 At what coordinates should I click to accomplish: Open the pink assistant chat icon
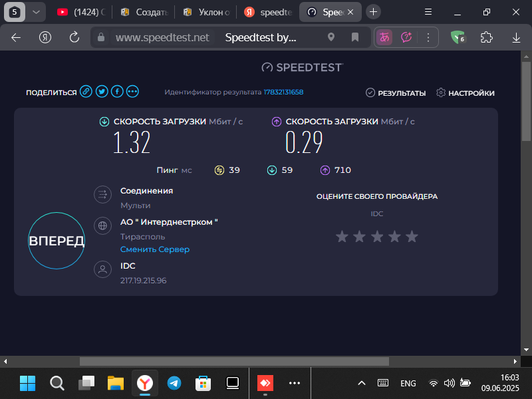pos(406,37)
